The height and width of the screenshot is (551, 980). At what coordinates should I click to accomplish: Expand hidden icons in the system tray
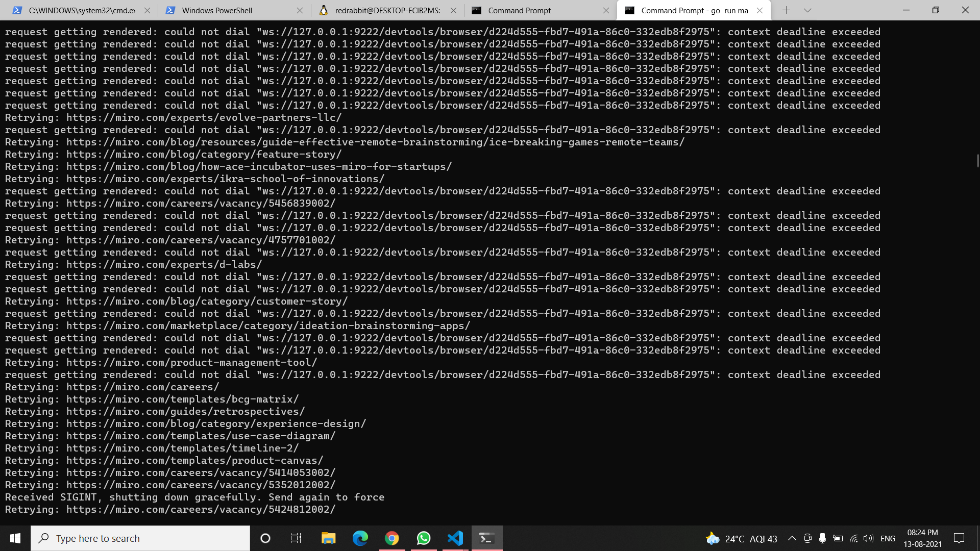(792, 538)
